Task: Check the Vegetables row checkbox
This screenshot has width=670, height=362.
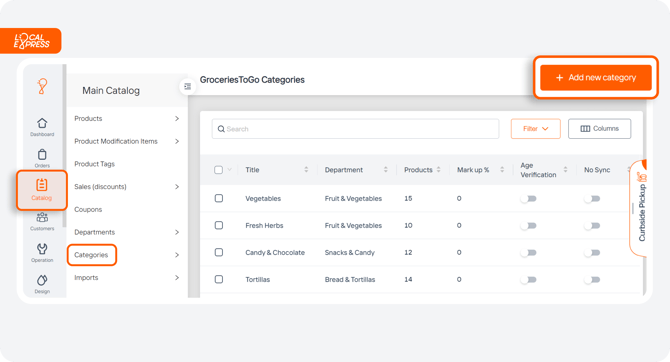Action: [219, 198]
